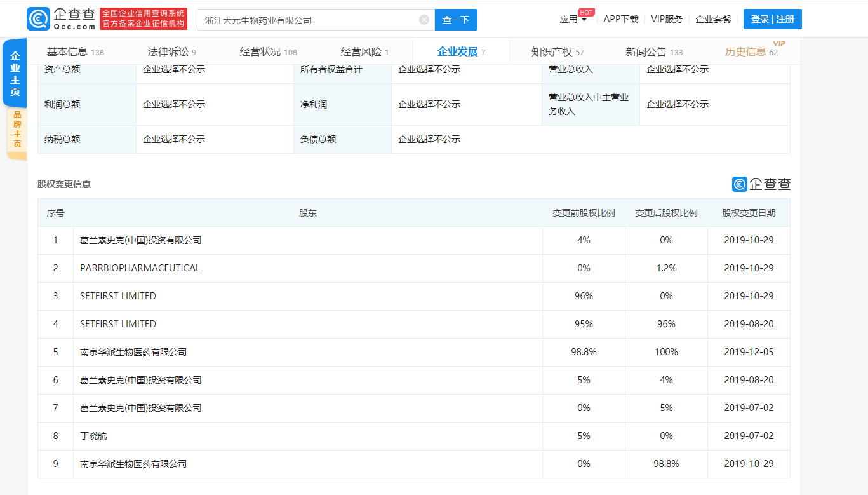This screenshot has width=868, height=495.
Task: Switch to the 基本信息 tab
Action: 75,52
